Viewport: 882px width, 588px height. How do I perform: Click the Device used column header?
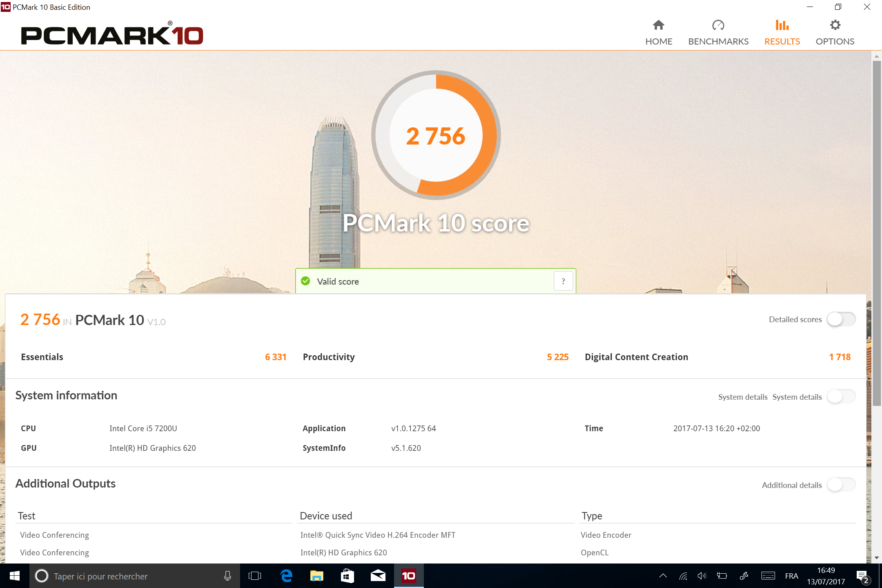point(326,516)
